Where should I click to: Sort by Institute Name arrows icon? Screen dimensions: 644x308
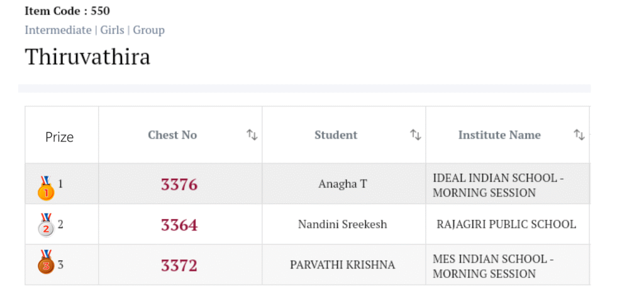click(579, 135)
